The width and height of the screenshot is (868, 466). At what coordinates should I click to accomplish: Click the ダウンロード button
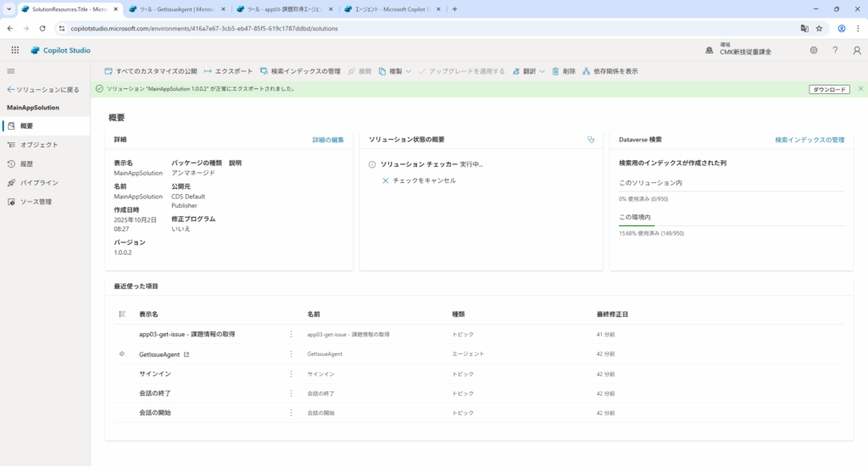click(829, 89)
